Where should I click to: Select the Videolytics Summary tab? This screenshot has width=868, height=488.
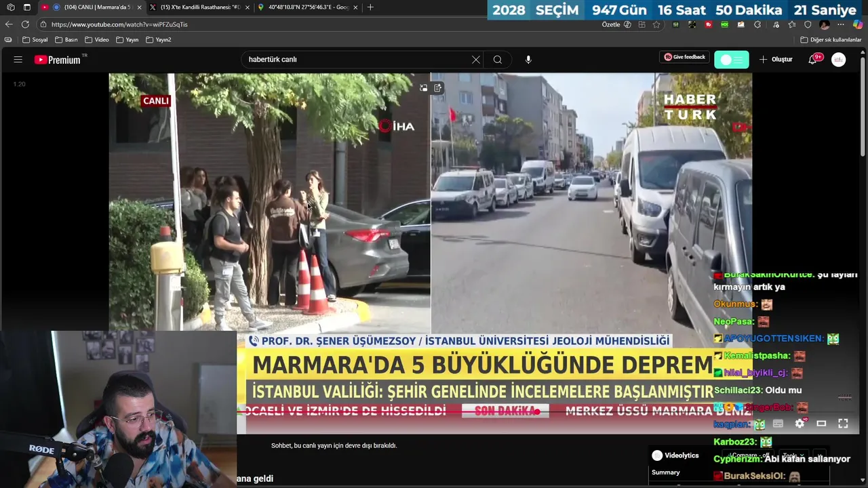[x=665, y=472]
